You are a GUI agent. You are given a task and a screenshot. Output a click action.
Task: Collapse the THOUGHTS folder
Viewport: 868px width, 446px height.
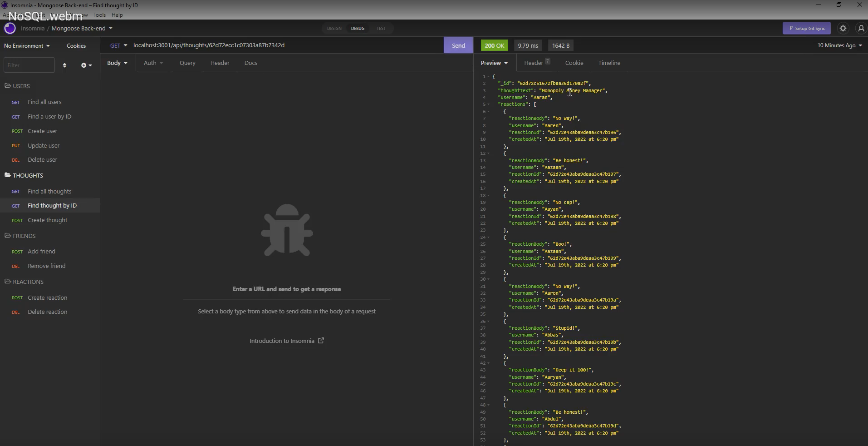coord(24,175)
